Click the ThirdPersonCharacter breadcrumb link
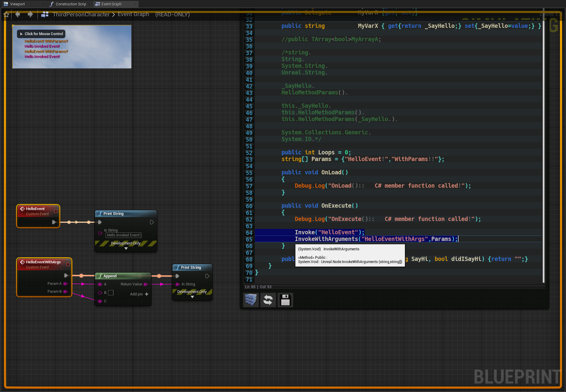 tap(81, 15)
